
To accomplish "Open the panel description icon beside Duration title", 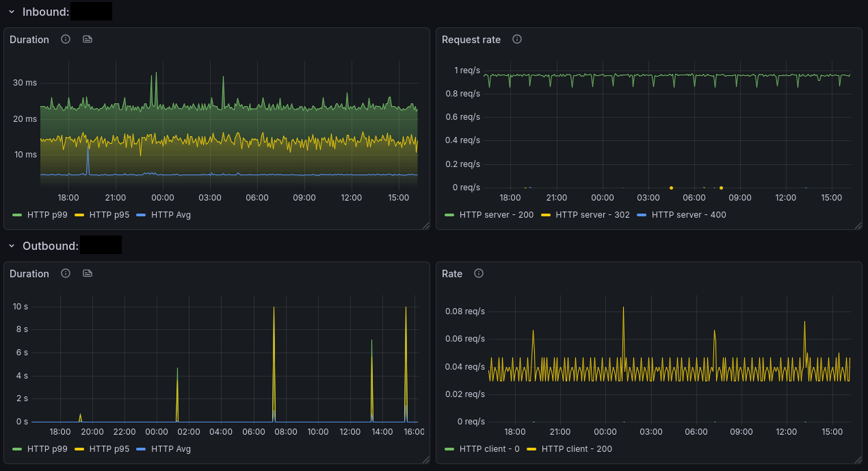I will [87, 39].
